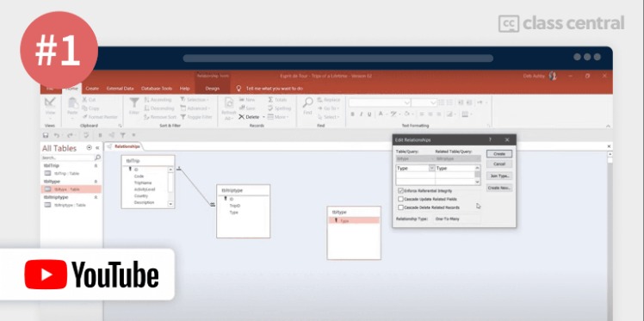Click Remove Sort

click(x=160, y=117)
